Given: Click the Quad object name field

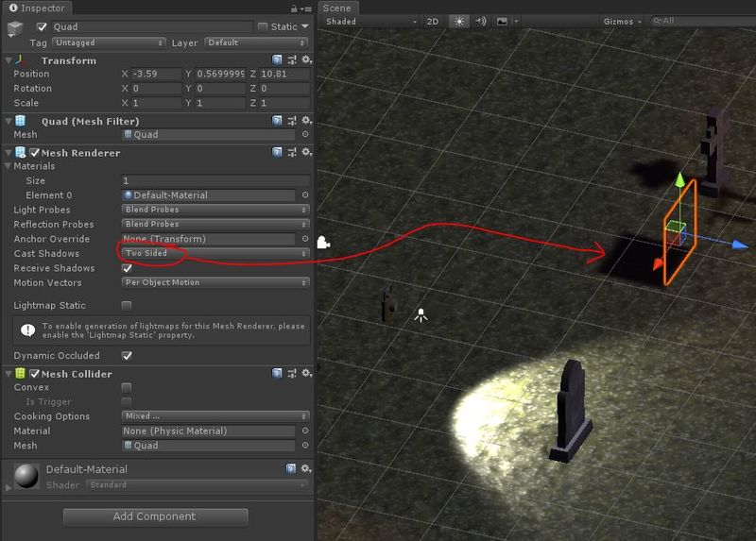Looking at the screenshot, I should pos(152,26).
